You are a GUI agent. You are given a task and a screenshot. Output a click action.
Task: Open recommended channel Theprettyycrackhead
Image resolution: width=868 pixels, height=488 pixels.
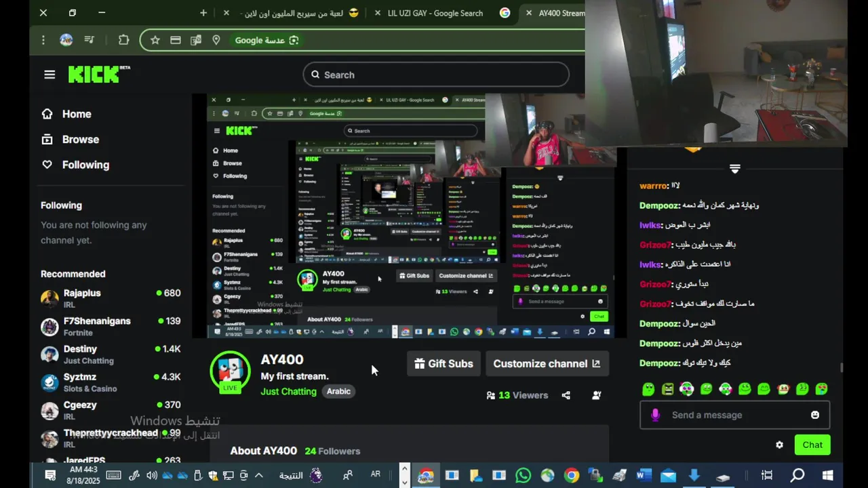(111, 438)
